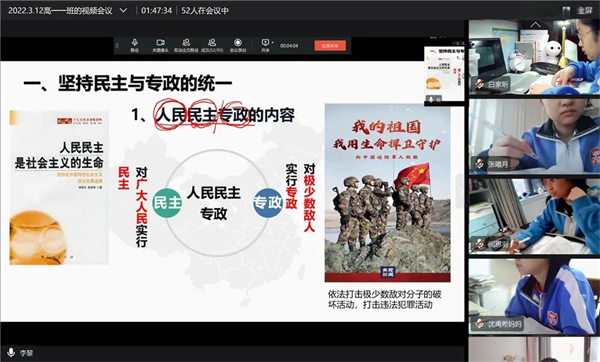
Task: Click the 52人在会议中 participant count
Action: [205, 10]
